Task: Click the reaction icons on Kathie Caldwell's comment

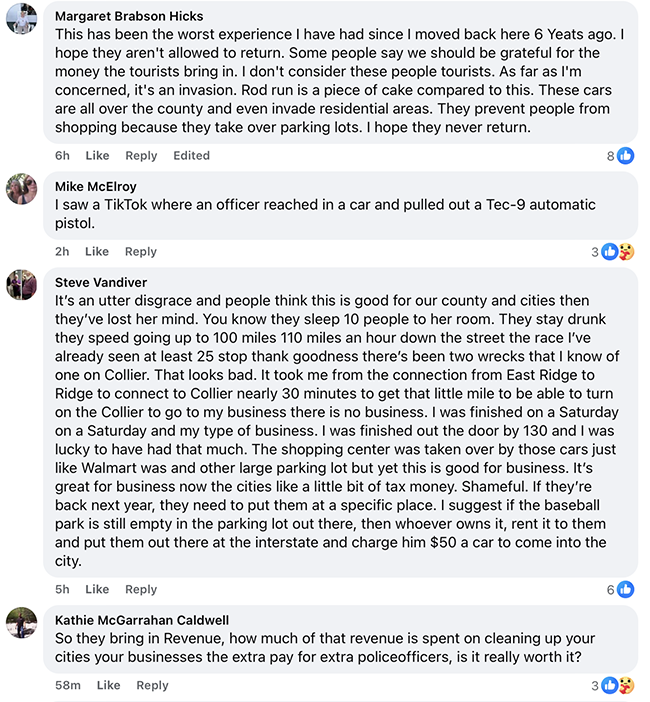Action: pyautogui.click(x=618, y=686)
